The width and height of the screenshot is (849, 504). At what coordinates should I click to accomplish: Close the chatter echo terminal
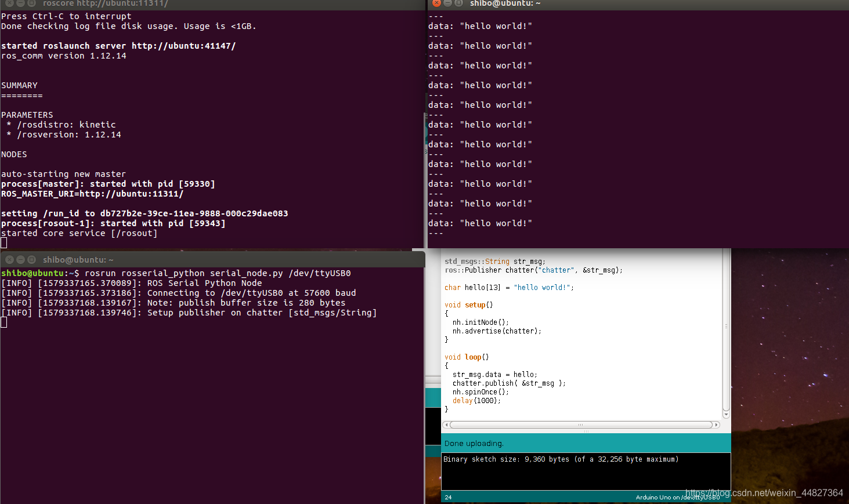[436, 4]
